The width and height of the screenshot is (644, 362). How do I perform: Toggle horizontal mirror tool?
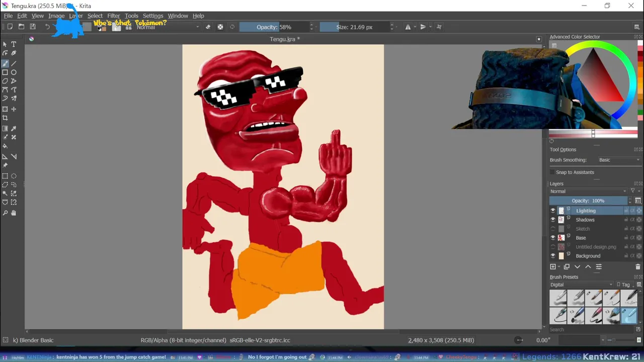point(408,27)
